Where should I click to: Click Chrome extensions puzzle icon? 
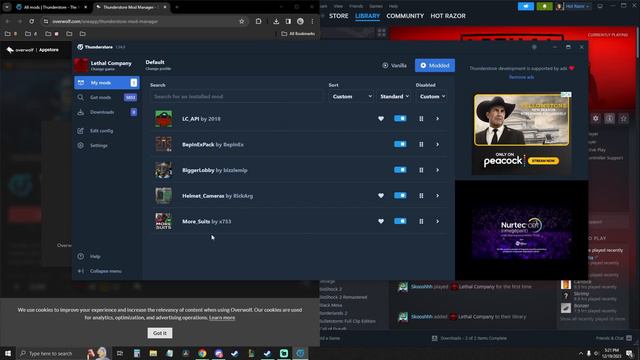[x=258, y=21]
